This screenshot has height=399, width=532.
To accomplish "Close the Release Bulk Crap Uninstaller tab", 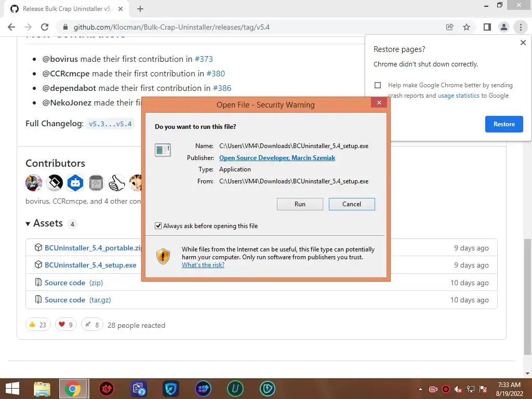I will [x=121, y=9].
